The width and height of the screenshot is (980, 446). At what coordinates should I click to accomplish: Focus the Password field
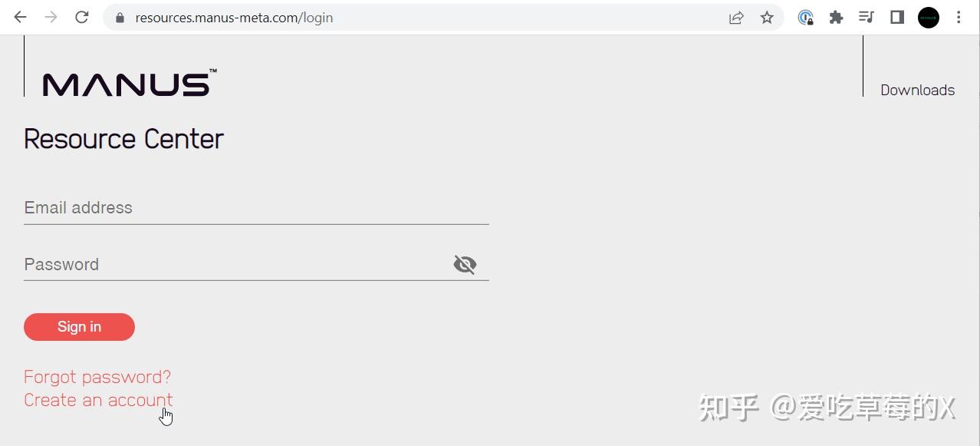(x=238, y=265)
